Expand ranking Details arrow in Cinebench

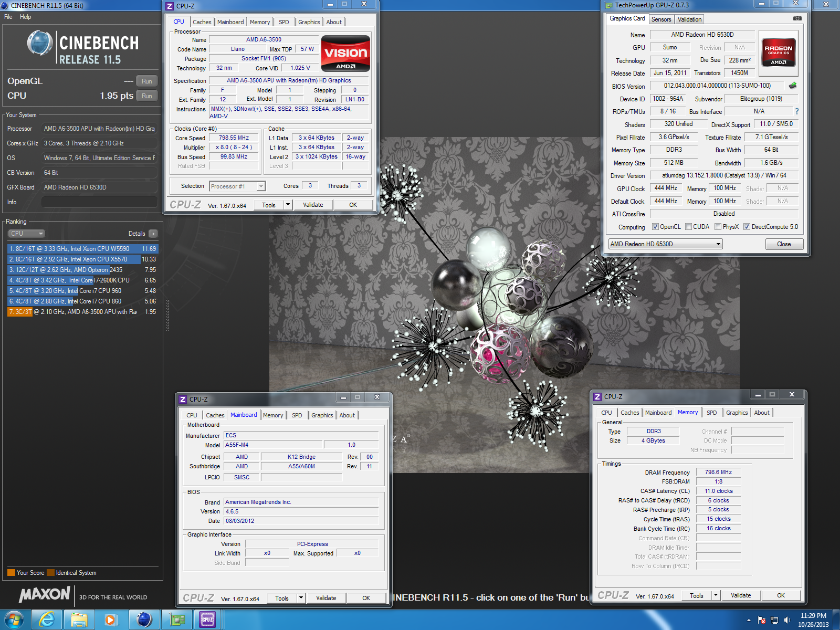click(x=153, y=234)
